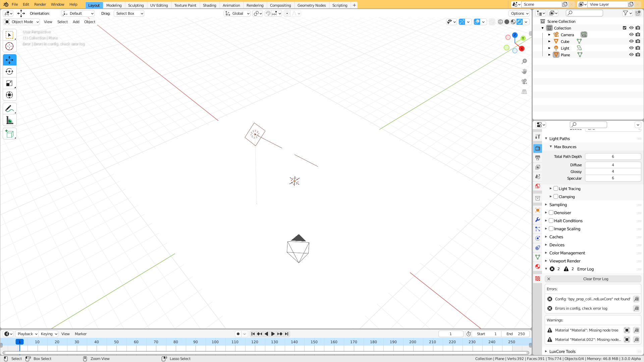The image size is (644, 362).
Task: Click the timeline End frame field
Action: tap(516, 334)
